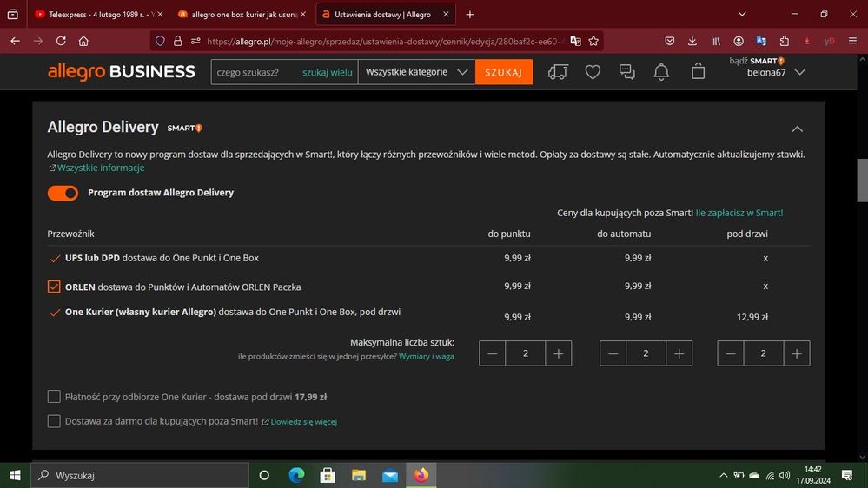Expand the belona67 account menu
The width and height of the screenshot is (868, 488).
pyautogui.click(x=799, y=72)
